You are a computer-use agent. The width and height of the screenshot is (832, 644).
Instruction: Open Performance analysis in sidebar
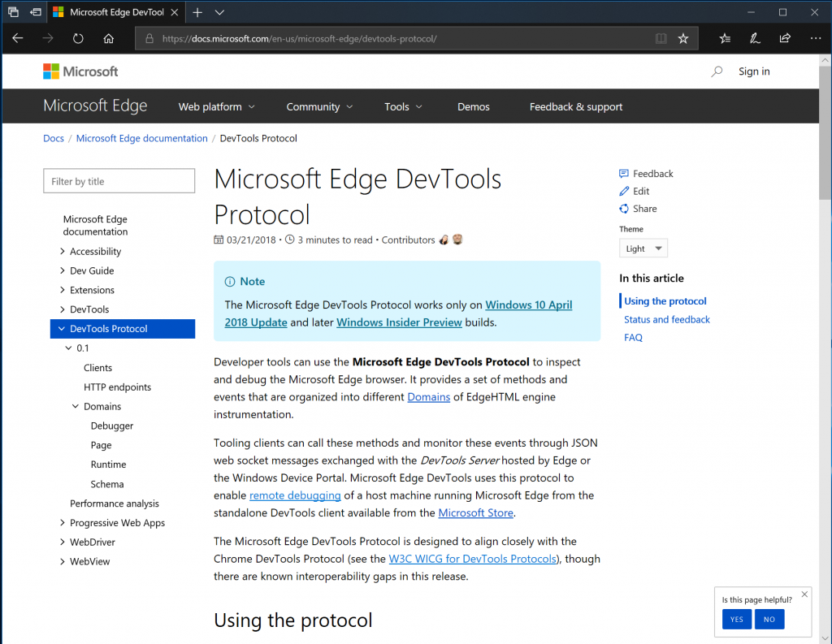tap(114, 503)
